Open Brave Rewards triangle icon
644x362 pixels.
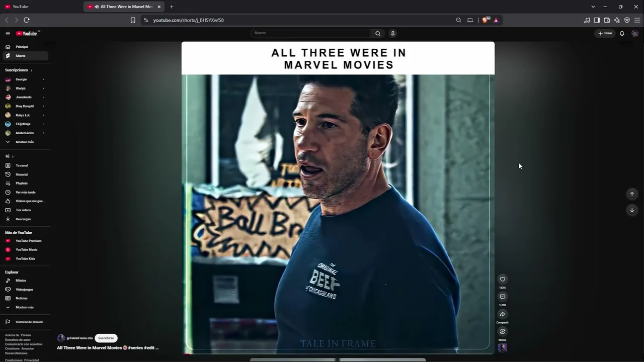click(x=496, y=20)
